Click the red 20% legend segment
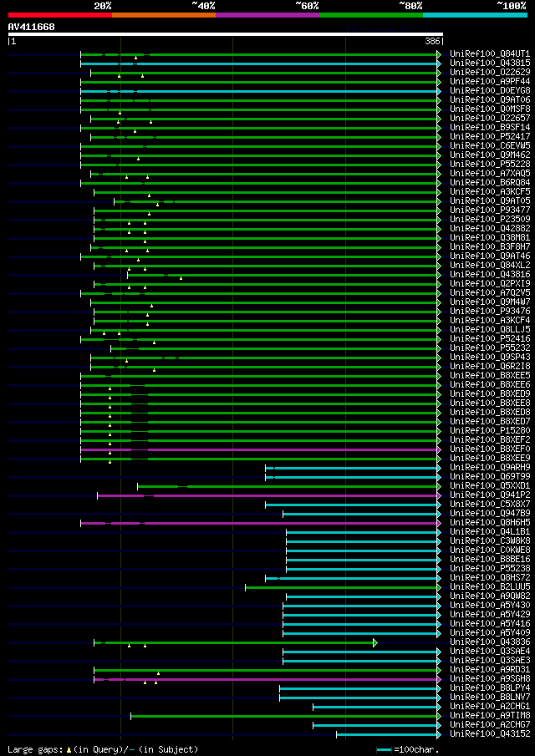 60,15
